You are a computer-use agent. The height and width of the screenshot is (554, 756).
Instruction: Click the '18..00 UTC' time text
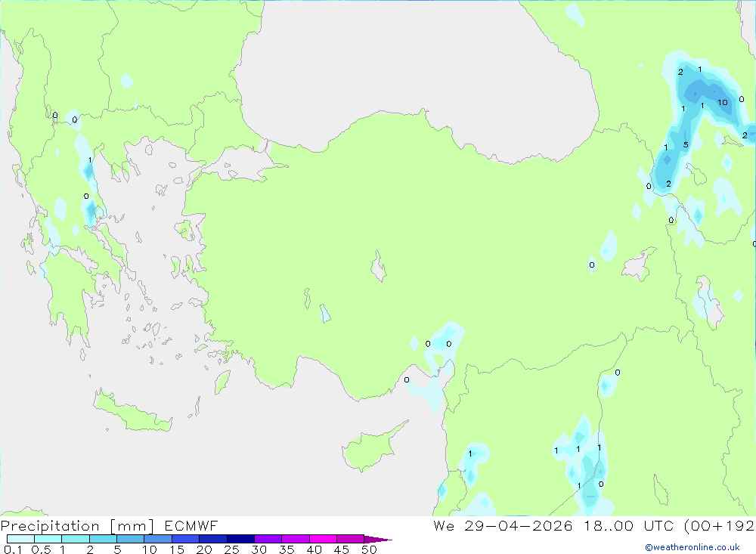pyautogui.click(x=628, y=525)
